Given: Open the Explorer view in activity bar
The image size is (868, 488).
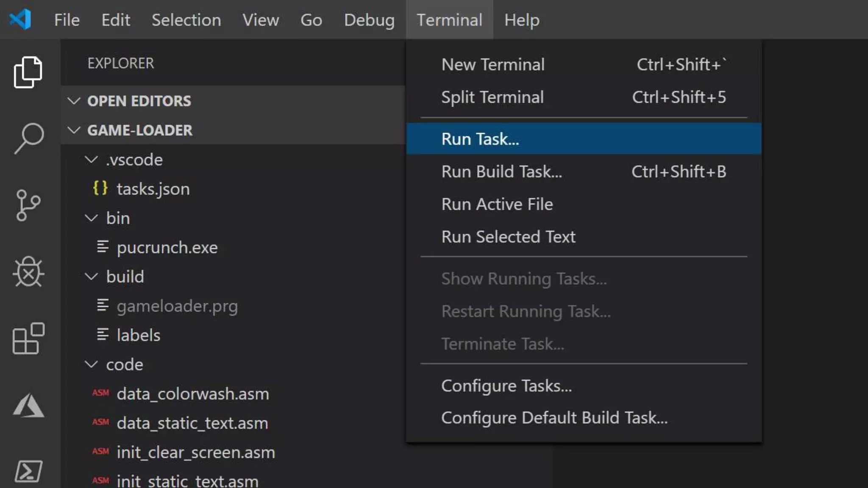Looking at the screenshot, I should coord(28,72).
